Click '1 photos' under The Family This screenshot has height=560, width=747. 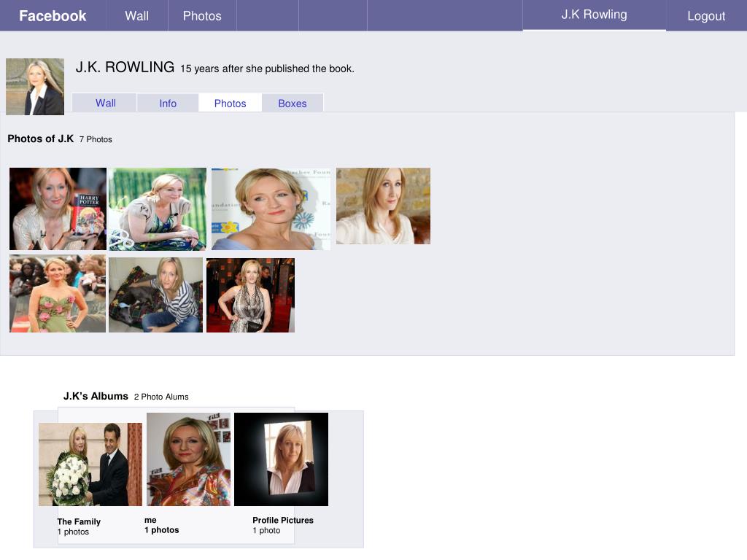(73, 532)
